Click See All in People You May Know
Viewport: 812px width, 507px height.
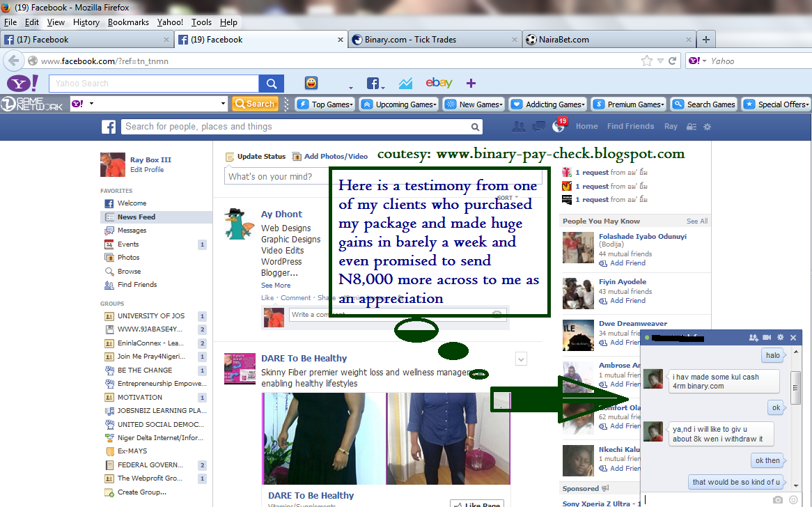tap(697, 221)
